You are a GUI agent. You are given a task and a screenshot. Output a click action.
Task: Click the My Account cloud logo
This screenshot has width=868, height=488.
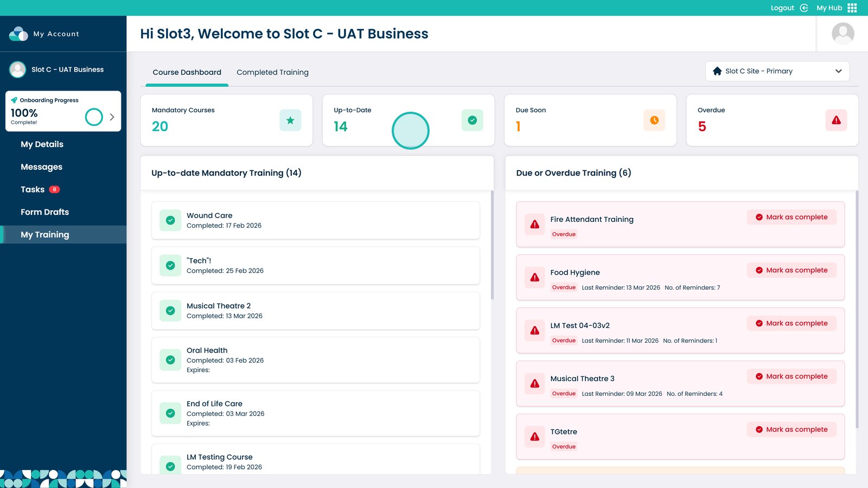click(18, 34)
